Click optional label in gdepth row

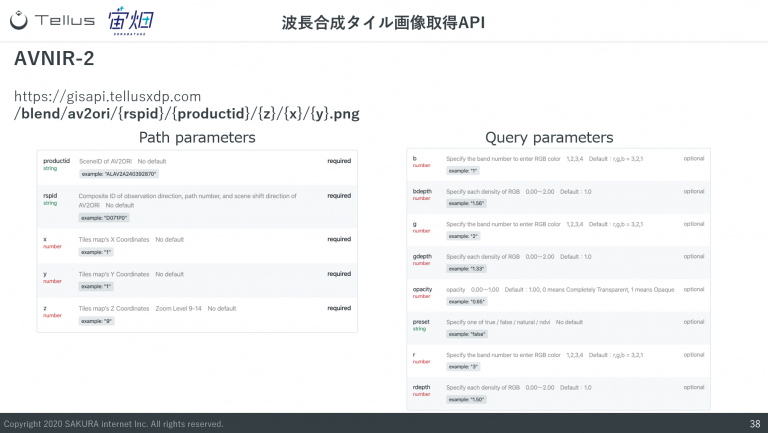click(x=694, y=256)
